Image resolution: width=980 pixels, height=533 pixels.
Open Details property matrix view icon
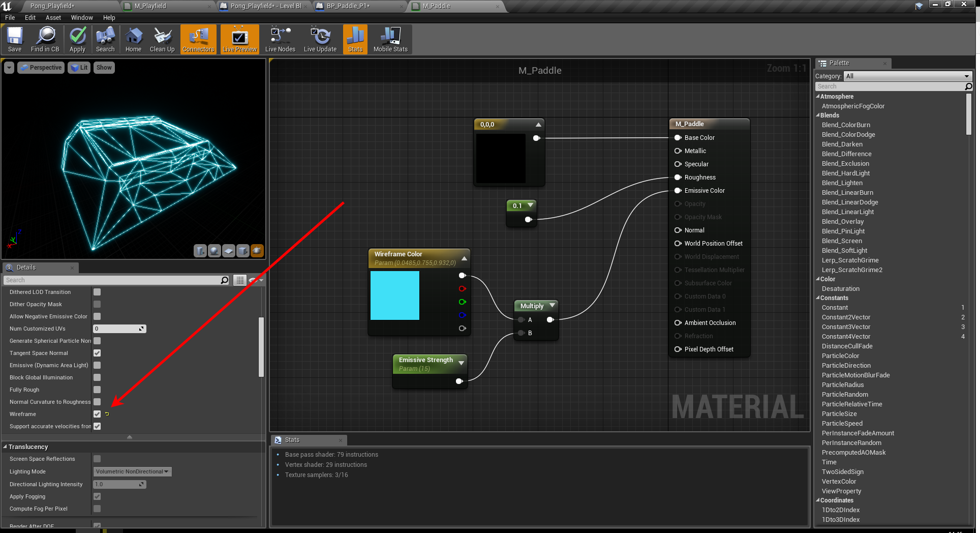coord(240,280)
